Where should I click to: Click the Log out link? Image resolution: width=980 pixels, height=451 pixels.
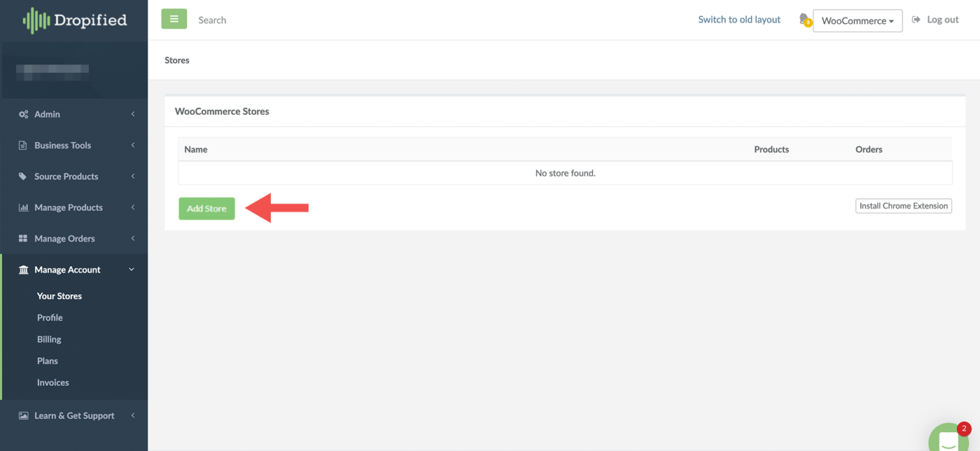pyautogui.click(x=943, y=20)
